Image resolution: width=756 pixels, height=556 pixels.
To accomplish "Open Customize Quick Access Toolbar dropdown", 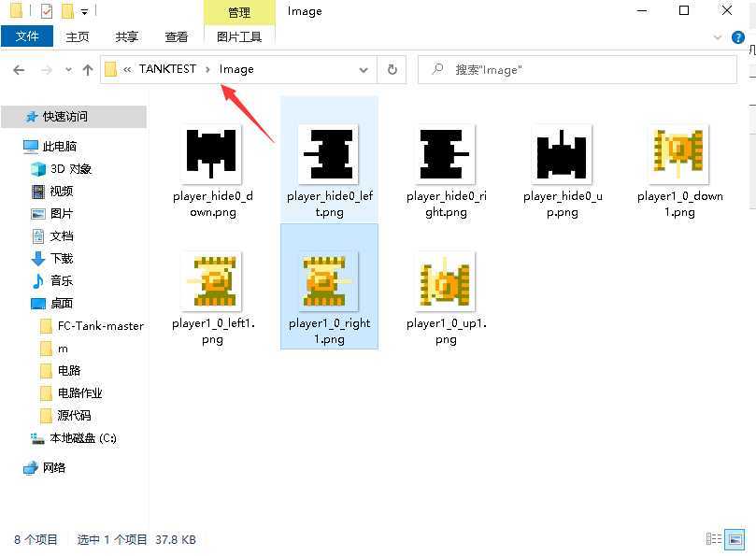I will tap(85, 11).
